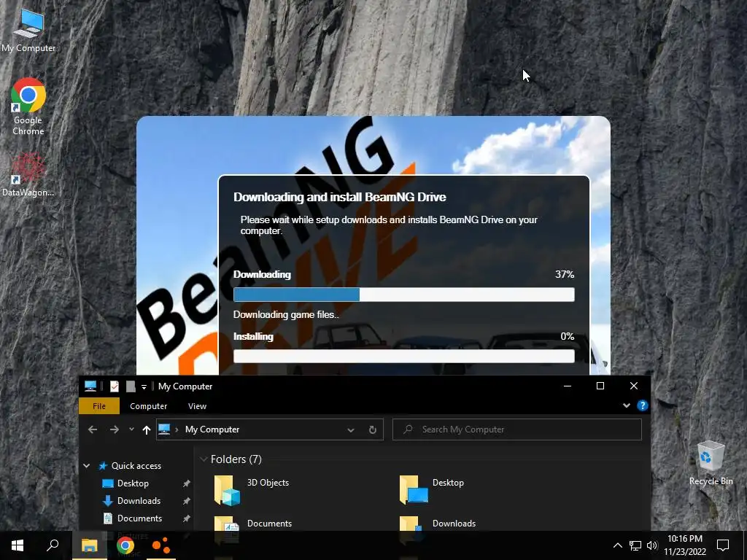Screen dimensions: 747x560
Task: Click My Computer system icon in title bar
Action: [x=90, y=386]
